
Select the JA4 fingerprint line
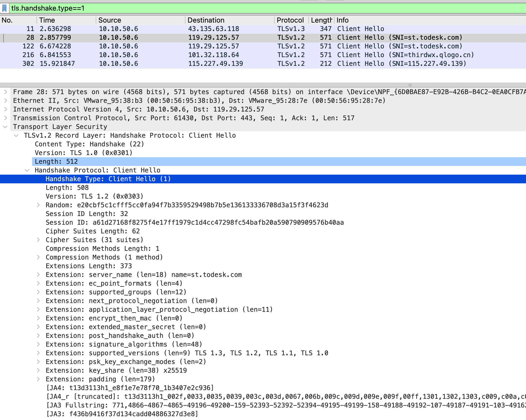130,388
